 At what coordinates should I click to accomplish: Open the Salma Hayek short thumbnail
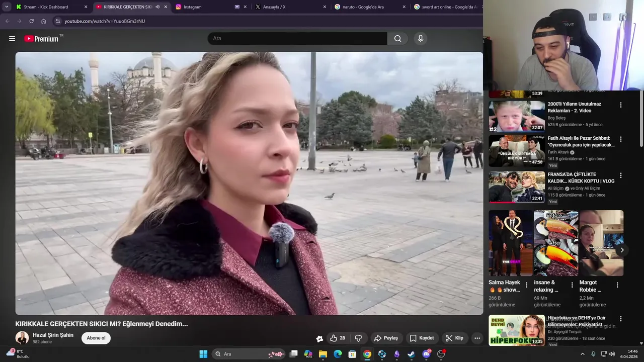click(511, 243)
